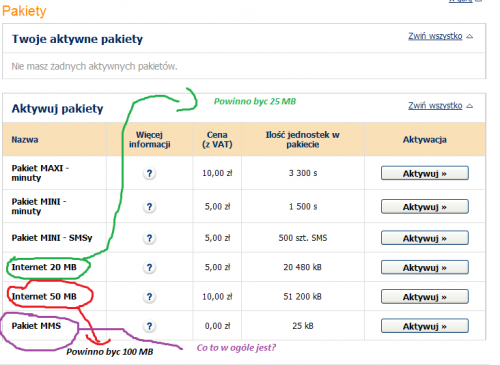The image size is (500, 365).
Task: Open info for Pakiet MINI - SMSy
Action: [149, 238]
